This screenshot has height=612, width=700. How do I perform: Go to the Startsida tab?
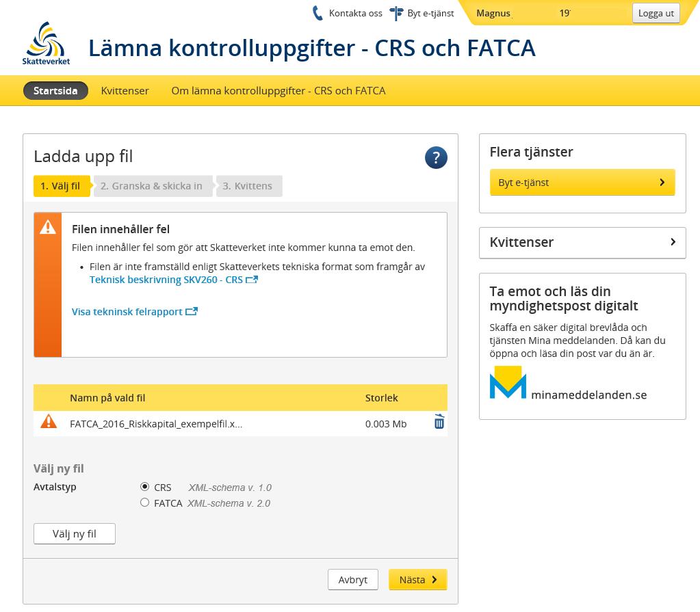pyautogui.click(x=55, y=90)
